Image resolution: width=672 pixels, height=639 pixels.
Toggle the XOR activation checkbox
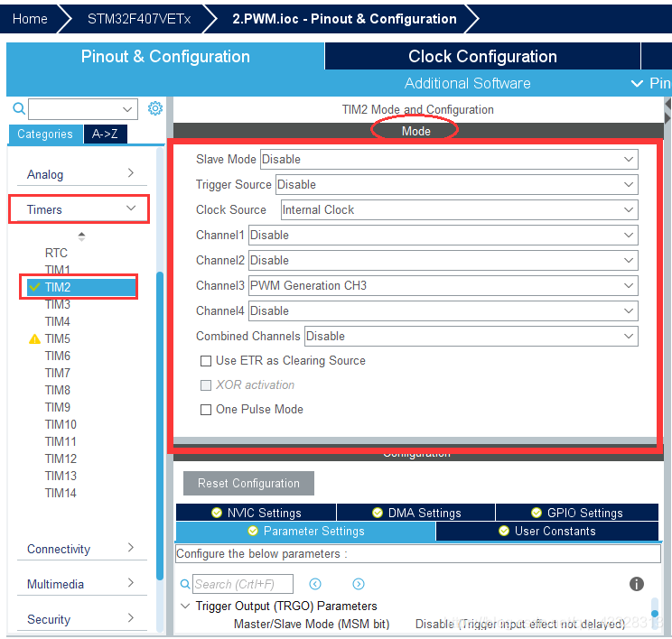[206, 385]
